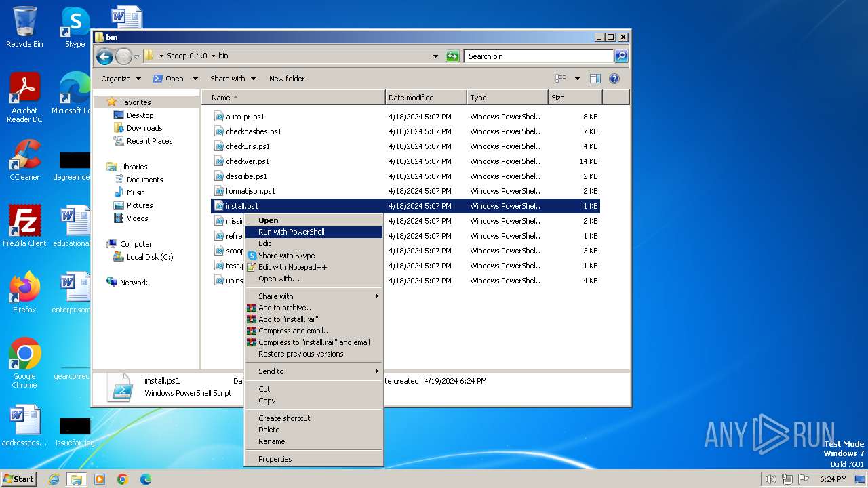The height and width of the screenshot is (488, 868).
Task: Open the recent locations dropdown arrow
Action: (x=137, y=56)
